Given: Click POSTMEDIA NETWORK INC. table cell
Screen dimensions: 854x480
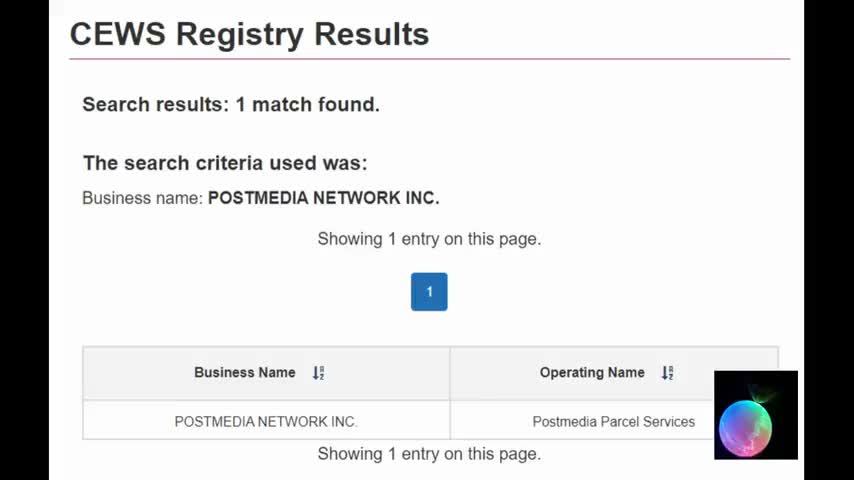Looking at the screenshot, I should point(266,420).
